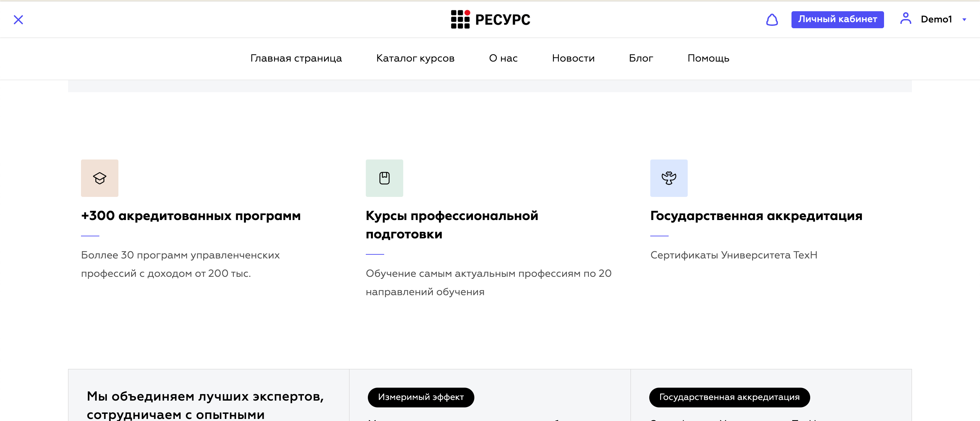
Task: Click the graduation cap icon
Action: pyautogui.click(x=100, y=178)
